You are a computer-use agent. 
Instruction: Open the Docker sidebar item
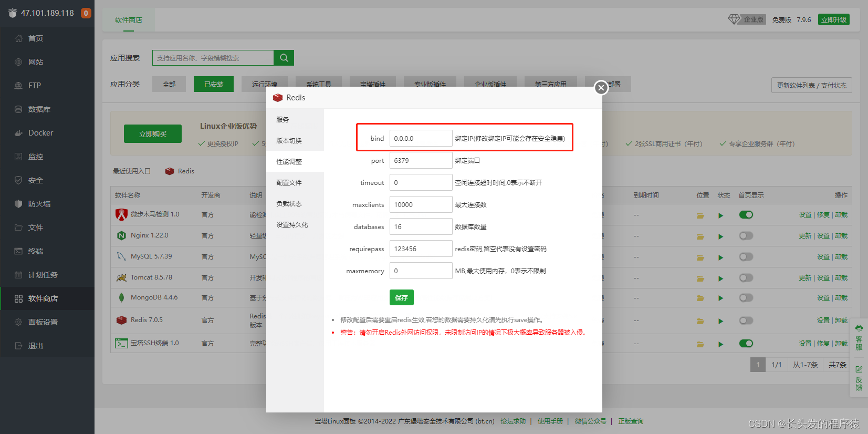[47, 133]
